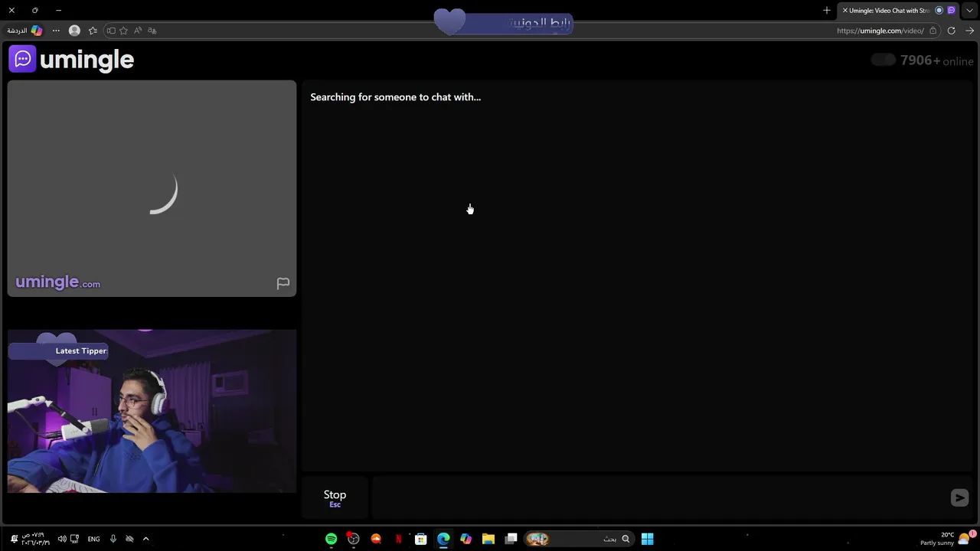The image size is (980, 551).
Task: Report the stranger using the flag icon
Action: tap(283, 283)
